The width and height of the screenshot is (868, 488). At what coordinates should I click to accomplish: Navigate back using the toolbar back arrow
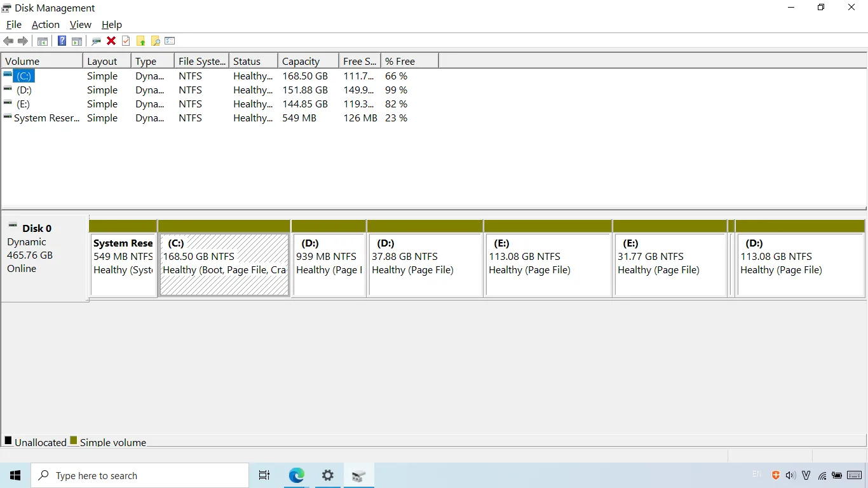coord(8,41)
